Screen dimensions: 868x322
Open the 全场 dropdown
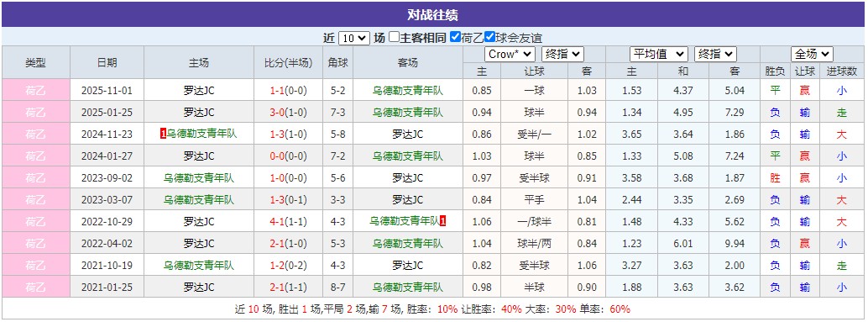coord(812,55)
